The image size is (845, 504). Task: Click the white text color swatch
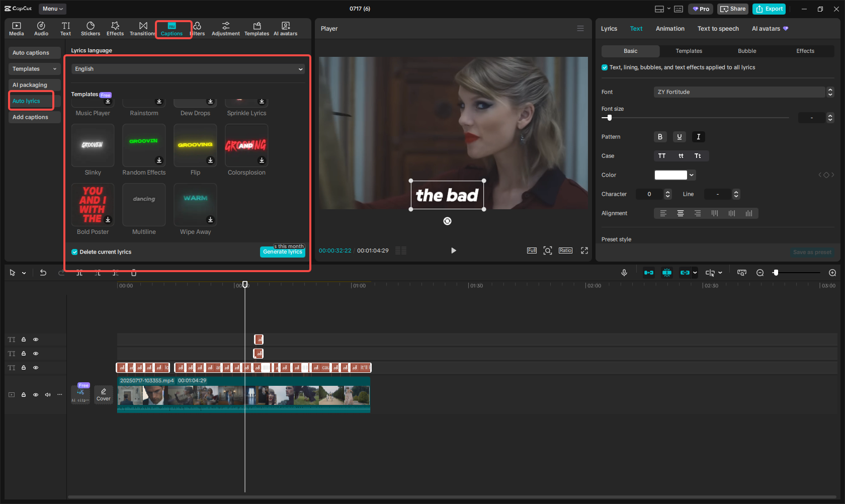[x=670, y=175]
